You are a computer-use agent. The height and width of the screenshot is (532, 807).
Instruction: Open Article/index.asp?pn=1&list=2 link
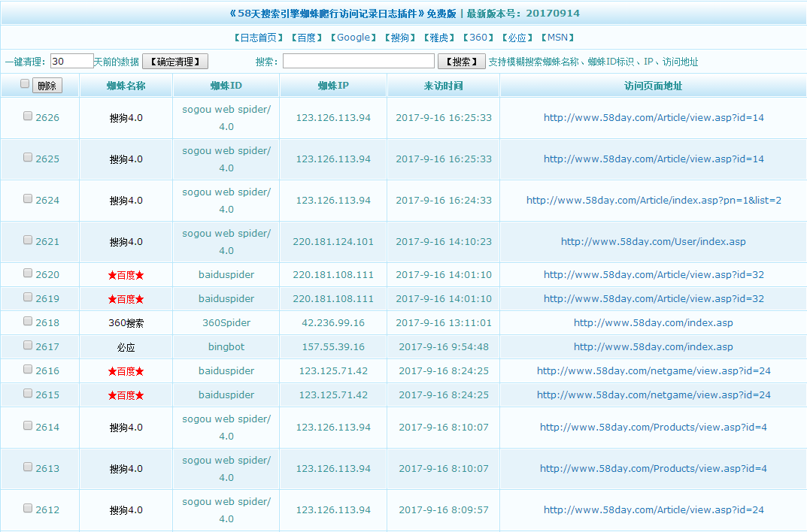(x=654, y=201)
